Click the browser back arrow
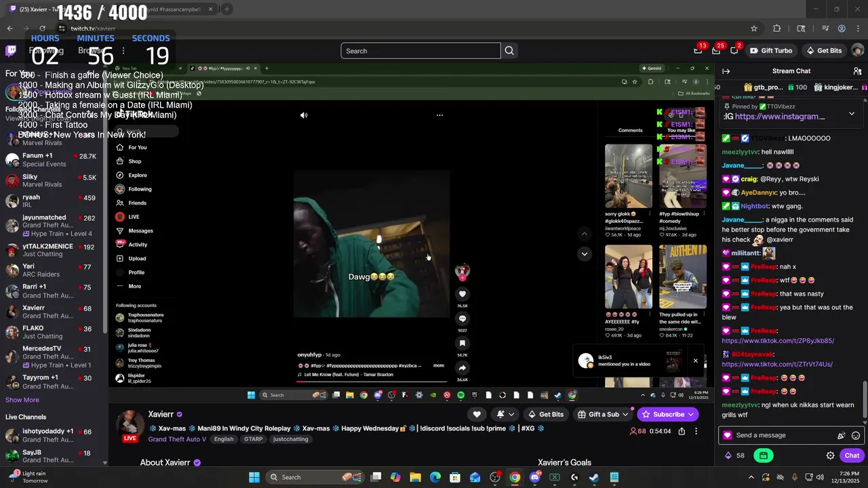 [9, 28]
